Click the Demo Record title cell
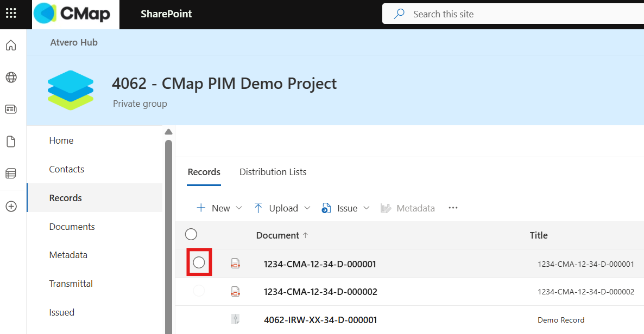644x334 pixels. pos(561,320)
